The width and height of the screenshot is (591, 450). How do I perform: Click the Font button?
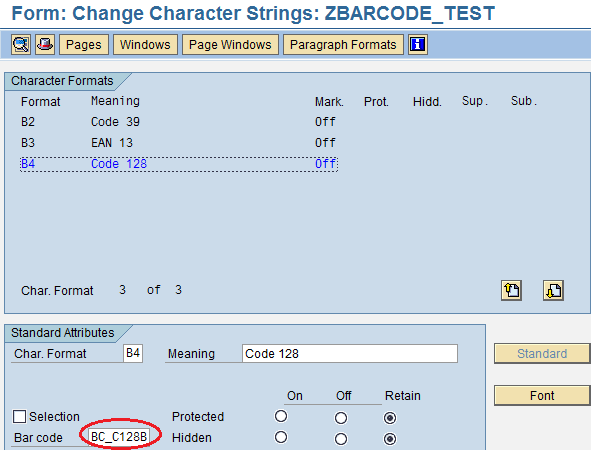[x=542, y=395]
